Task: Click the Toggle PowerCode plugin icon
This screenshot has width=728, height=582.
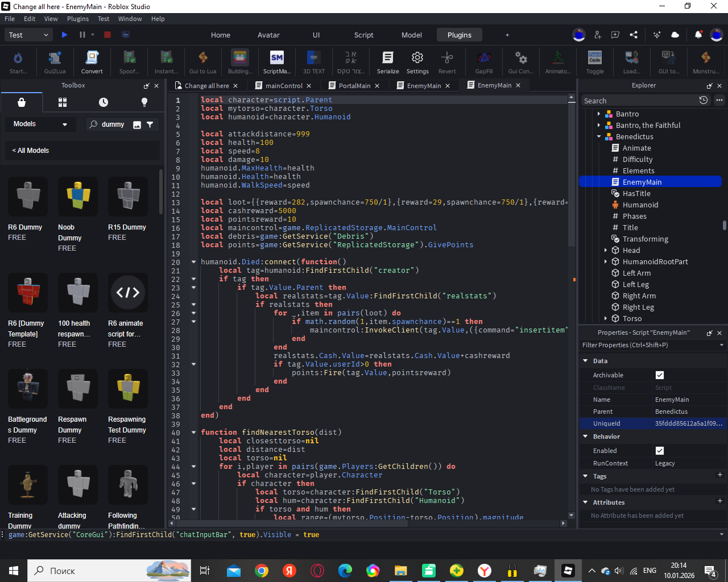Action: (595, 62)
